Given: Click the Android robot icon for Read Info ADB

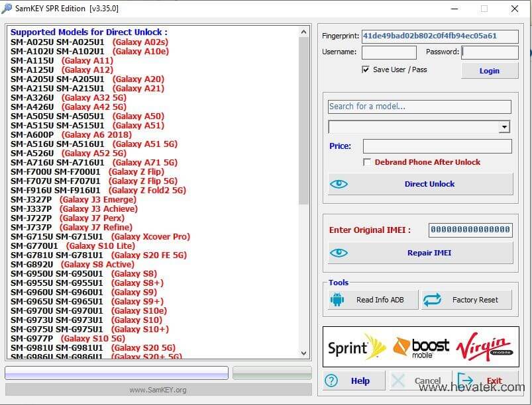Looking at the screenshot, I should tap(337, 300).
